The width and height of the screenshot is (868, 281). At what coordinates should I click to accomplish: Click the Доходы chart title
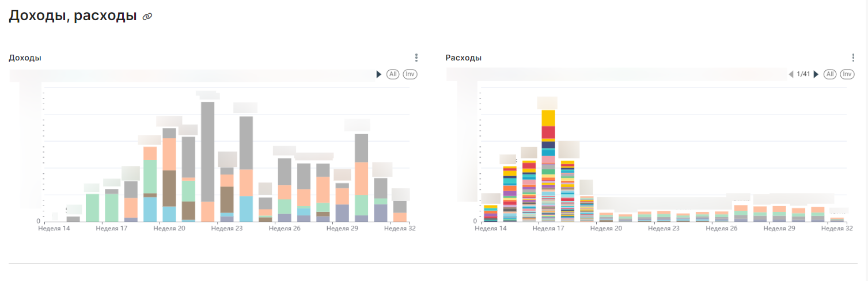point(25,58)
